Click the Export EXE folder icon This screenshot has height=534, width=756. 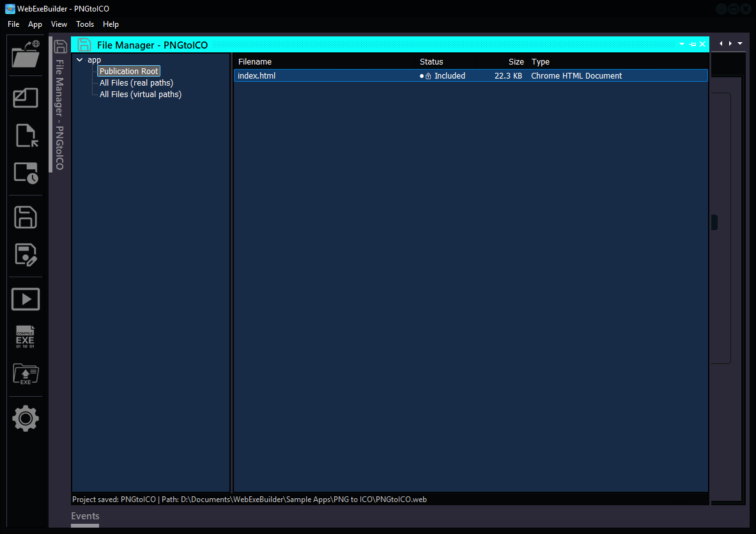[x=25, y=374]
